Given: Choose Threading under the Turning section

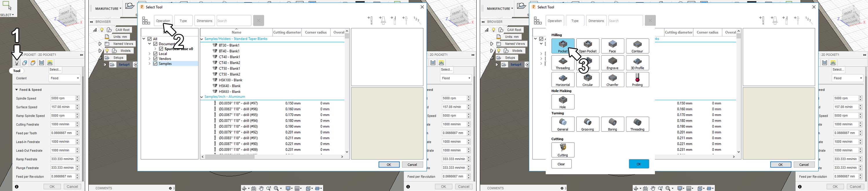Looking at the screenshot, I should coord(637,124).
